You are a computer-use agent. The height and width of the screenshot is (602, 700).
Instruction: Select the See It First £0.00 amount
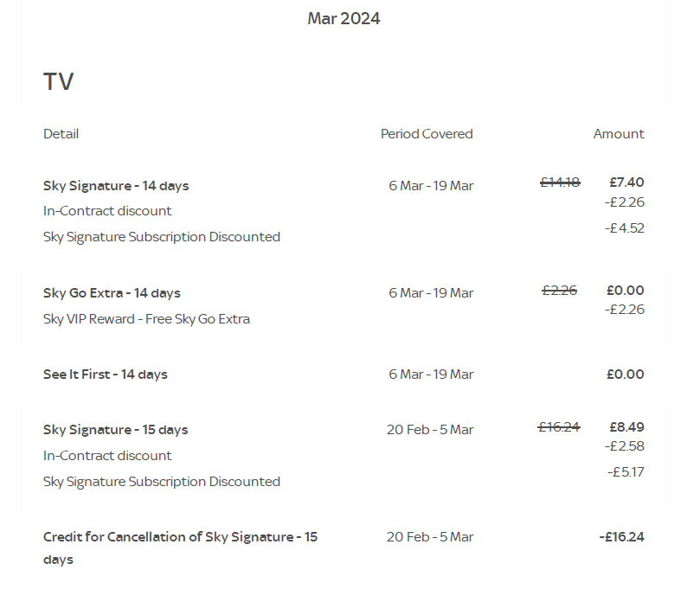point(626,375)
